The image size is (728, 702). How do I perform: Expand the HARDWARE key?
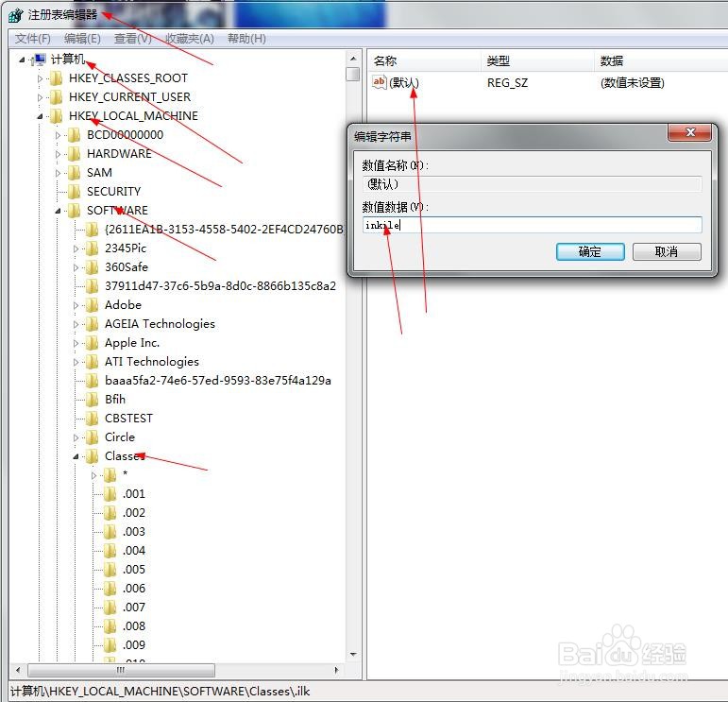coord(58,154)
